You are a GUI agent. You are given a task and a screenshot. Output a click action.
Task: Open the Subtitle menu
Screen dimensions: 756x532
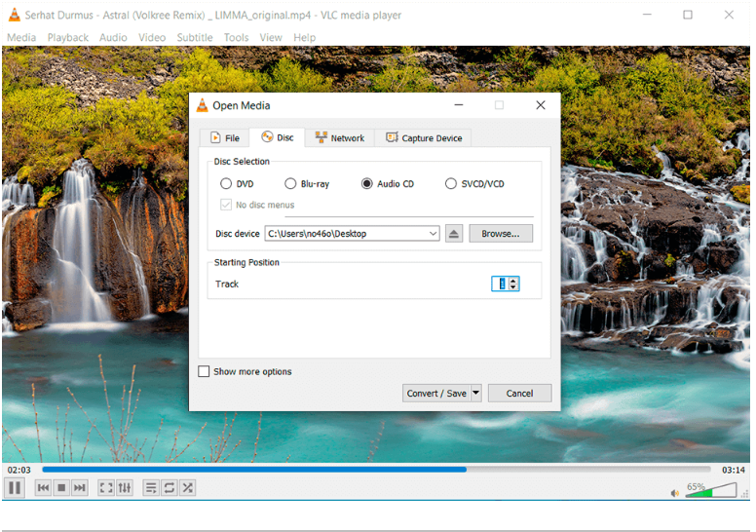(x=195, y=38)
